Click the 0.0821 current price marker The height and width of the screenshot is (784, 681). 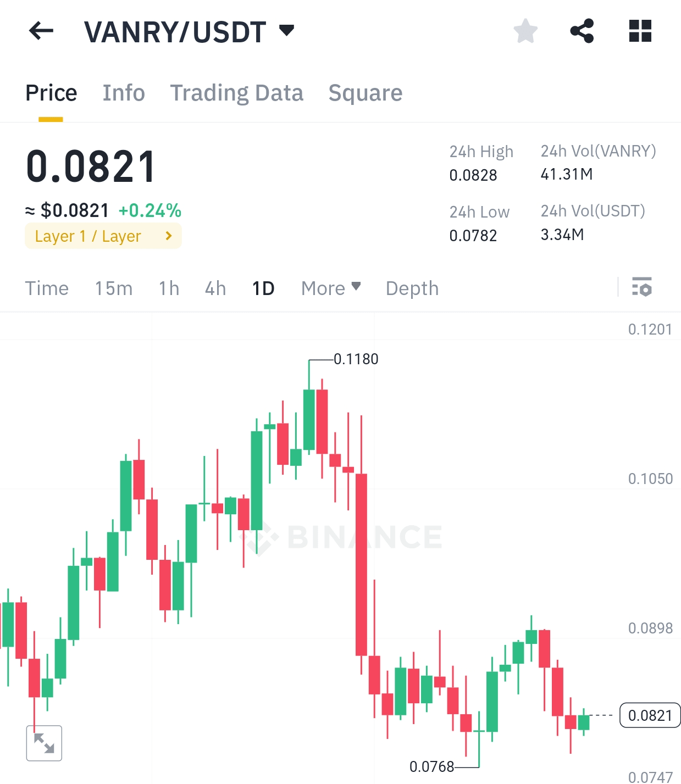click(x=650, y=715)
